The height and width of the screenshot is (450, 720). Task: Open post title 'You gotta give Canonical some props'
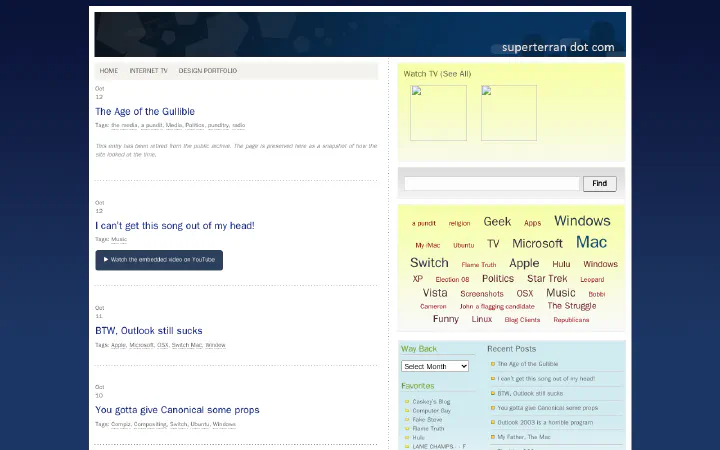click(x=177, y=410)
